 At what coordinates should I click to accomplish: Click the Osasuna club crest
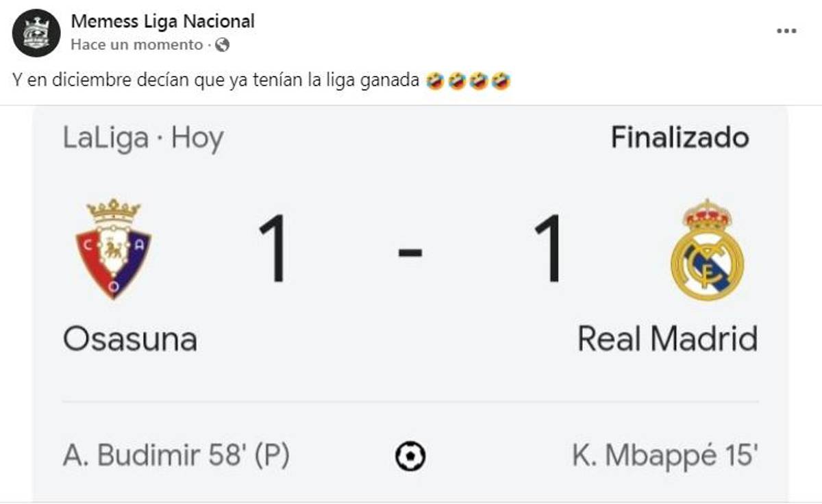[113, 249]
